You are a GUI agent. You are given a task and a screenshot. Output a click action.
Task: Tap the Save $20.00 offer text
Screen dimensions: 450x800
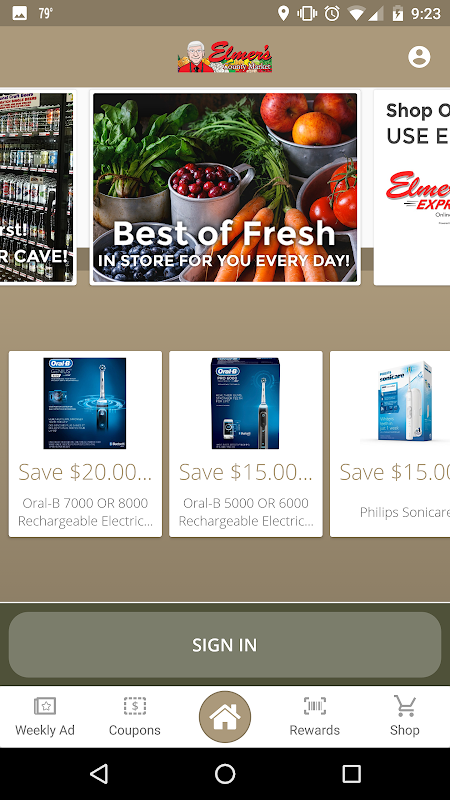coord(85,472)
